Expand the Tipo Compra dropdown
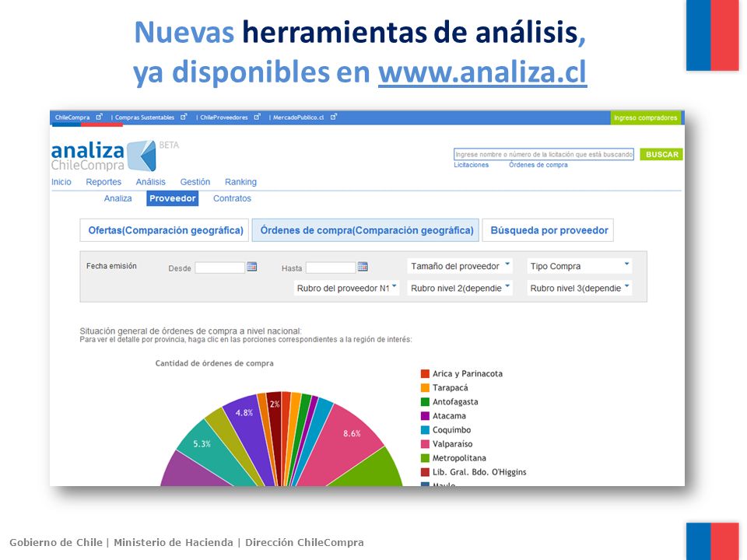 pyautogui.click(x=579, y=266)
